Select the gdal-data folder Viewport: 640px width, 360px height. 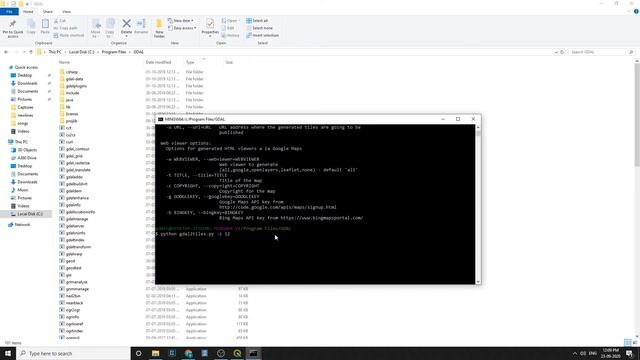(74, 79)
